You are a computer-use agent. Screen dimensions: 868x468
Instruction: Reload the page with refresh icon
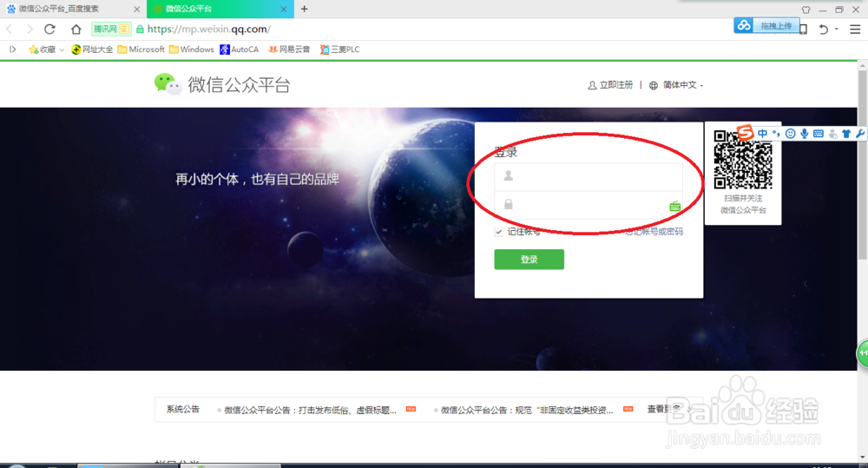point(49,30)
